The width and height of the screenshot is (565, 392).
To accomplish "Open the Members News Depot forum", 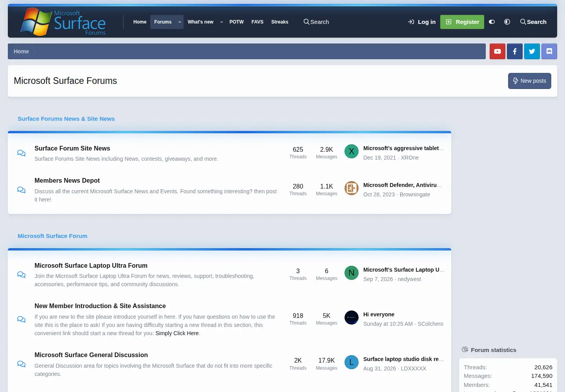I will (x=67, y=180).
